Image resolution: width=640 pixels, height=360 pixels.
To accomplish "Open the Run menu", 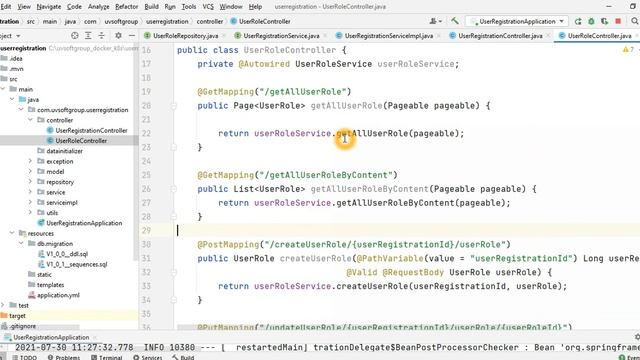I will pyautogui.click(x=170, y=7).
